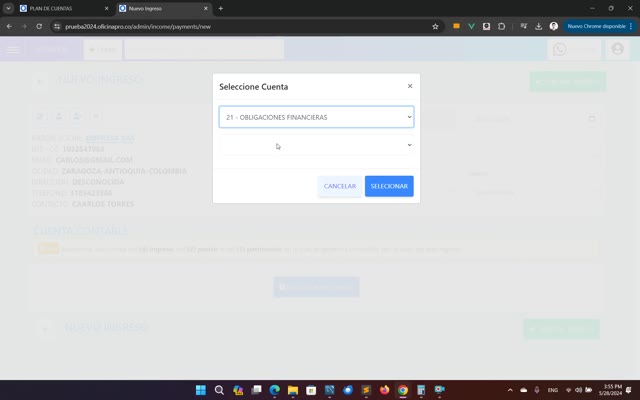The image size is (640, 400).
Task: Open Windows Start menu
Action: [x=201, y=390]
